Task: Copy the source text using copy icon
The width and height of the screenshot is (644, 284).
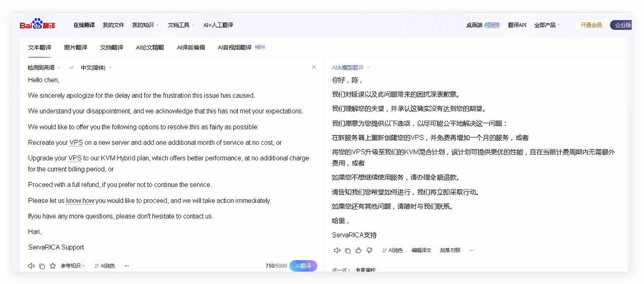Action: tap(42, 266)
